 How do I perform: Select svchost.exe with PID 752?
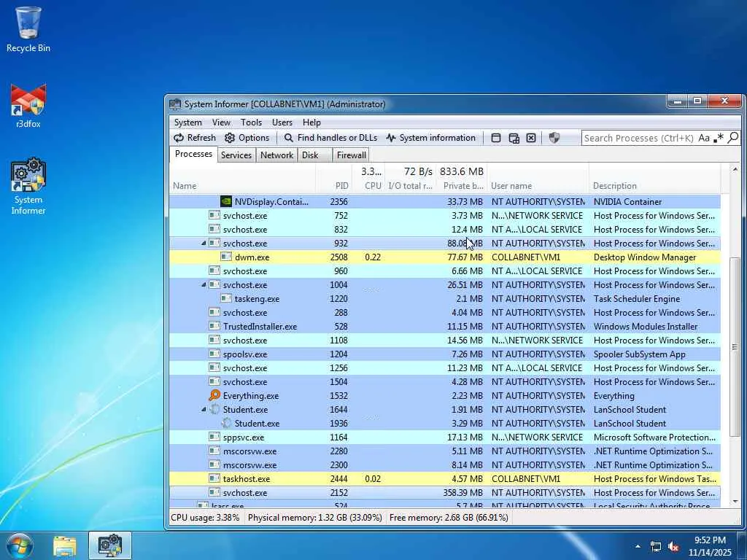click(x=445, y=216)
